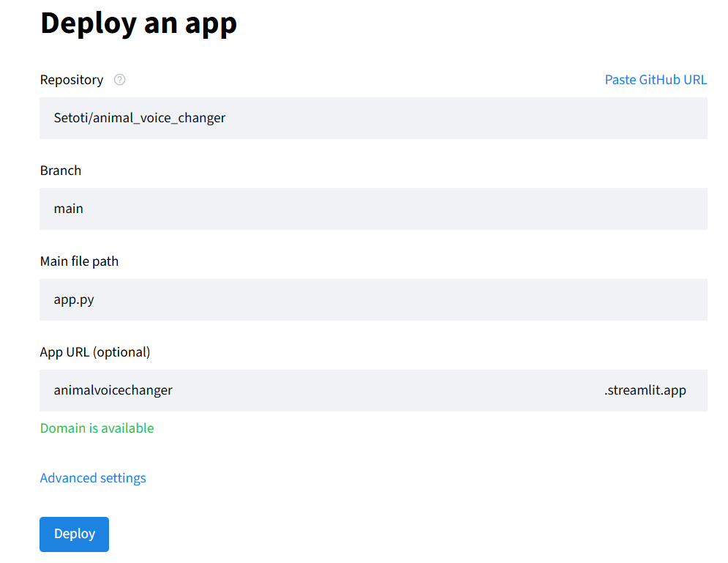Click the 'main' branch name text
The image size is (728, 563).
coord(69,209)
